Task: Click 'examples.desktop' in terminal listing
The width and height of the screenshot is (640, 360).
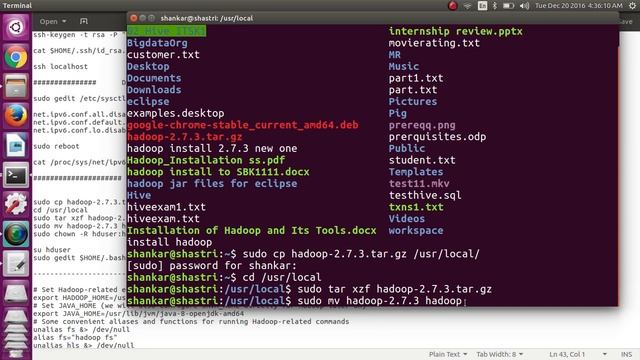Action: [x=176, y=113]
